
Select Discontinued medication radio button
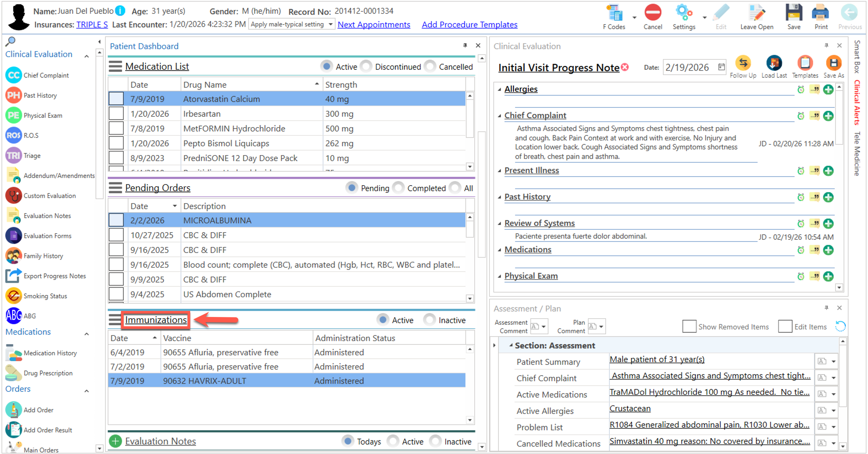pos(366,66)
